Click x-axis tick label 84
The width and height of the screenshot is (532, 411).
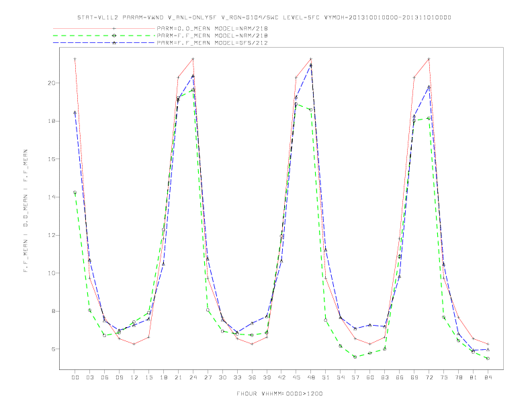(488, 377)
